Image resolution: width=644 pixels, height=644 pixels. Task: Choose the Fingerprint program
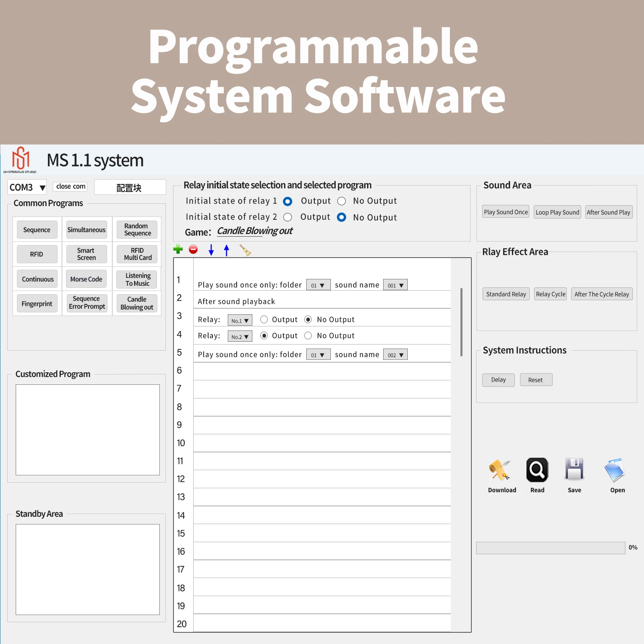coord(37,303)
